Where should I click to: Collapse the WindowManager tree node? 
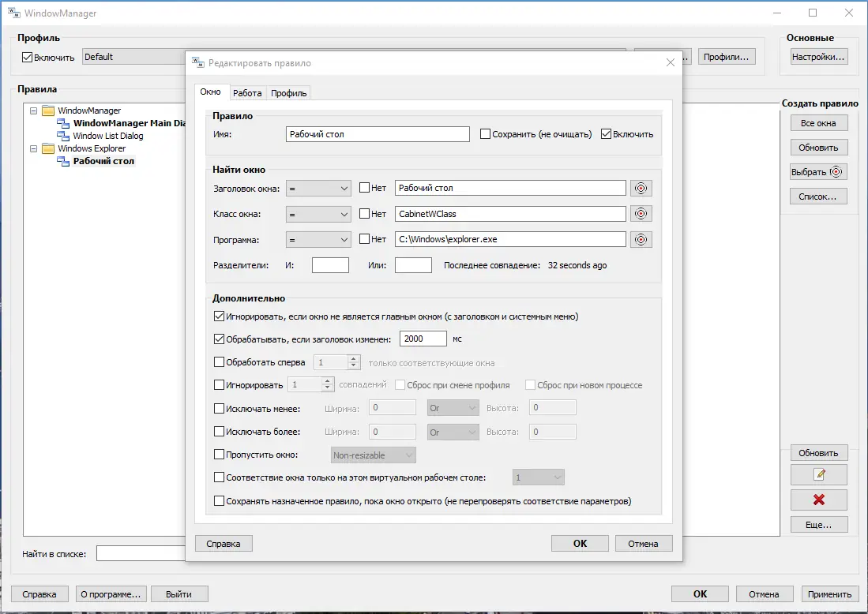pyautogui.click(x=33, y=110)
